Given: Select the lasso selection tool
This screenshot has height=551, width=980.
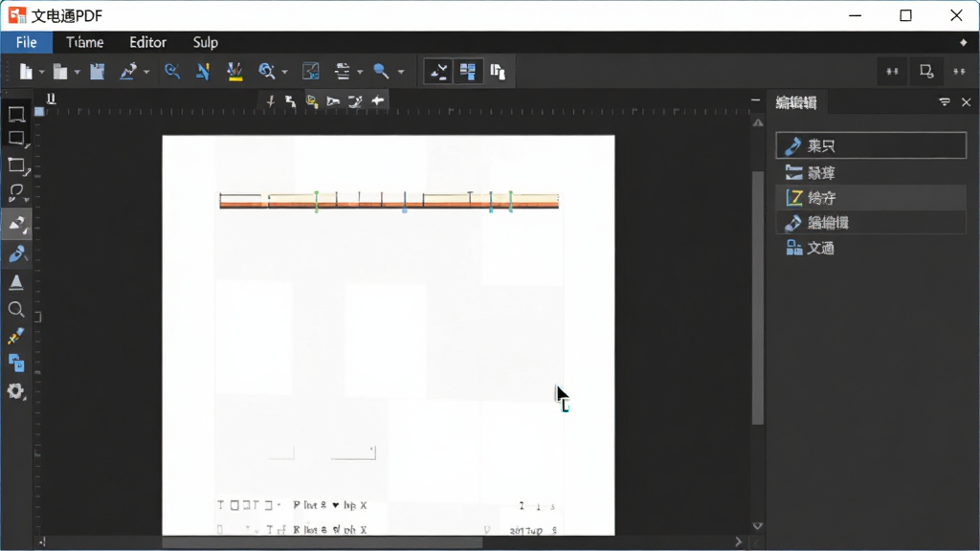Looking at the screenshot, I should click(x=17, y=193).
